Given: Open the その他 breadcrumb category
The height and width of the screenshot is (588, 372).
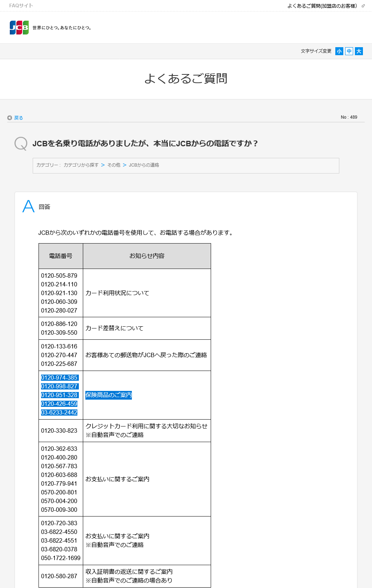Looking at the screenshot, I should [114, 165].
